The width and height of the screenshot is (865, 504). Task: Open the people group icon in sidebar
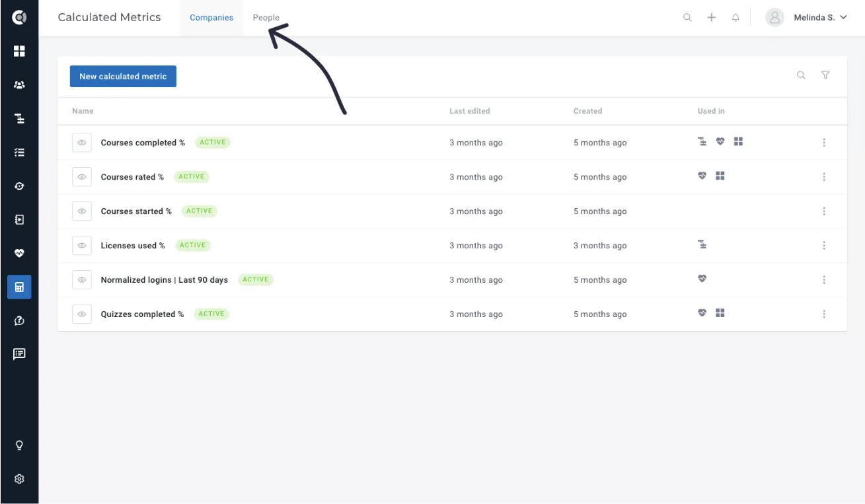click(x=19, y=85)
